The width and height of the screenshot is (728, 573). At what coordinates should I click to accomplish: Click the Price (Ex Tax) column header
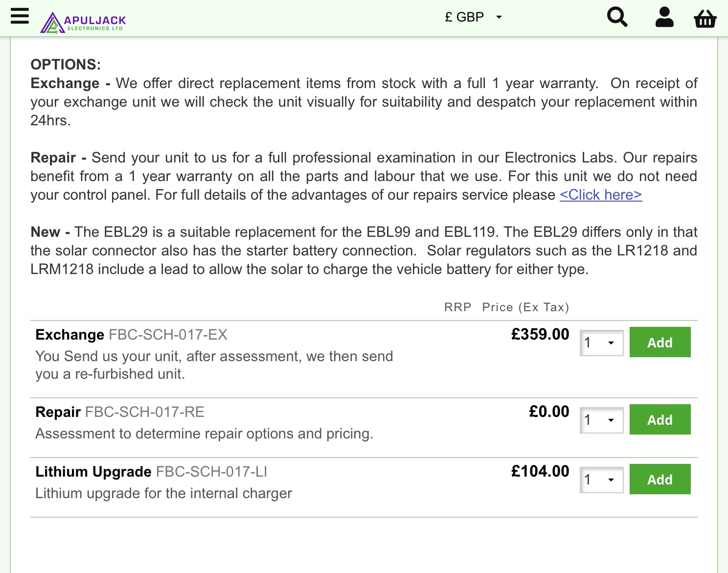525,307
